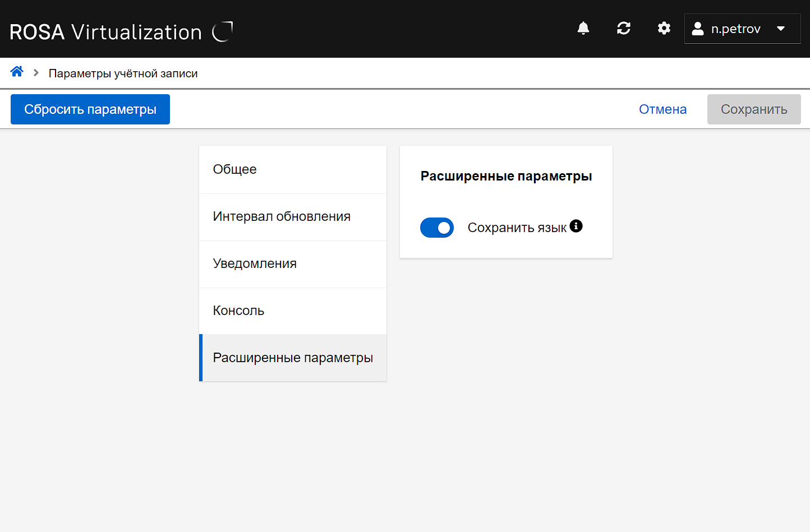Show info tooltip for Сохранить язык
The image size is (810, 532).
click(576, 226)
